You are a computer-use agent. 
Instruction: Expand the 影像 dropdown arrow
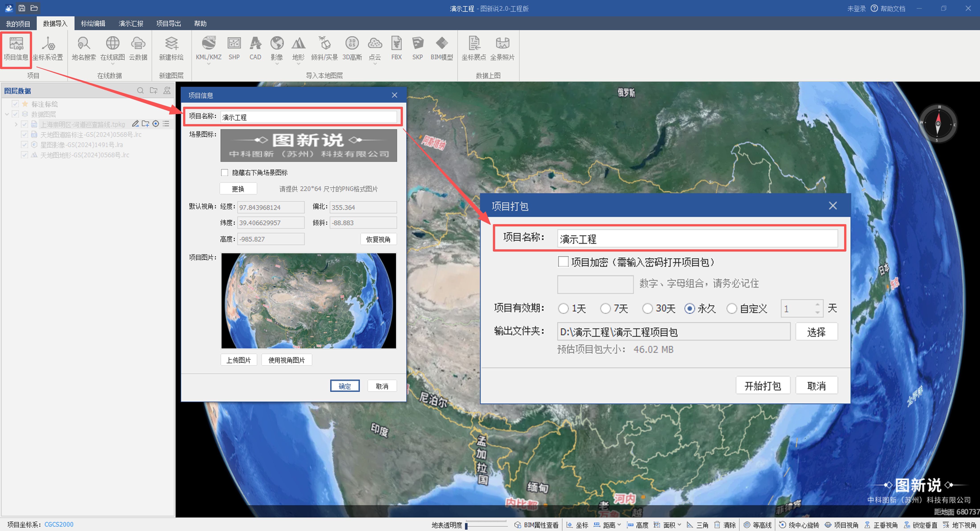tap(277, 64)
